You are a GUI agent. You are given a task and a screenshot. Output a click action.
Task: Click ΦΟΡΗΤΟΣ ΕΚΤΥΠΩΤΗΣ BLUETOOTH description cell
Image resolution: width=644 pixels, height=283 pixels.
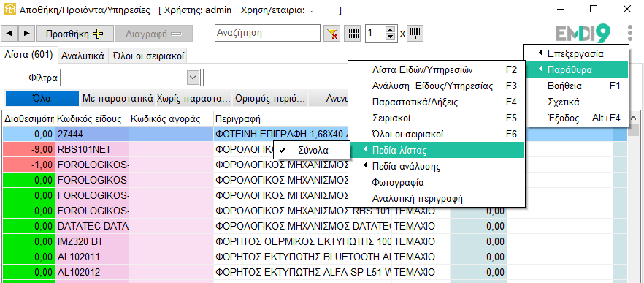(303, 257)
